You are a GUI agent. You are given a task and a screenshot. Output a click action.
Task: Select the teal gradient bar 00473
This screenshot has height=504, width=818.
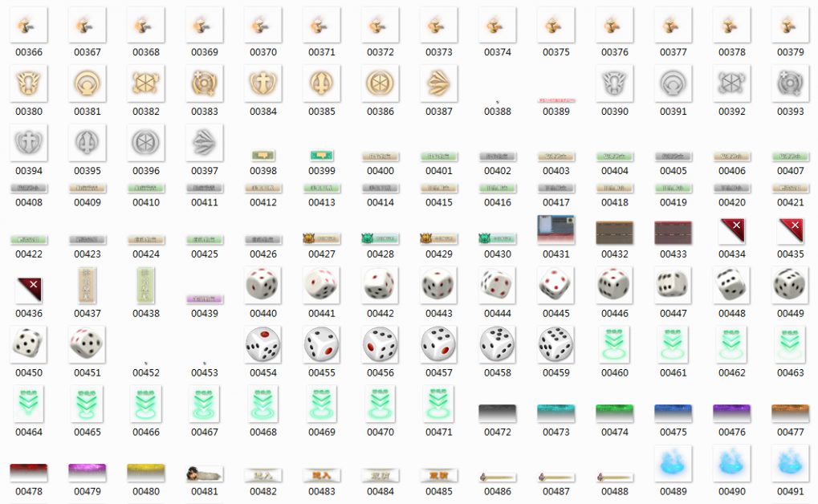click(x=556, y=413)
